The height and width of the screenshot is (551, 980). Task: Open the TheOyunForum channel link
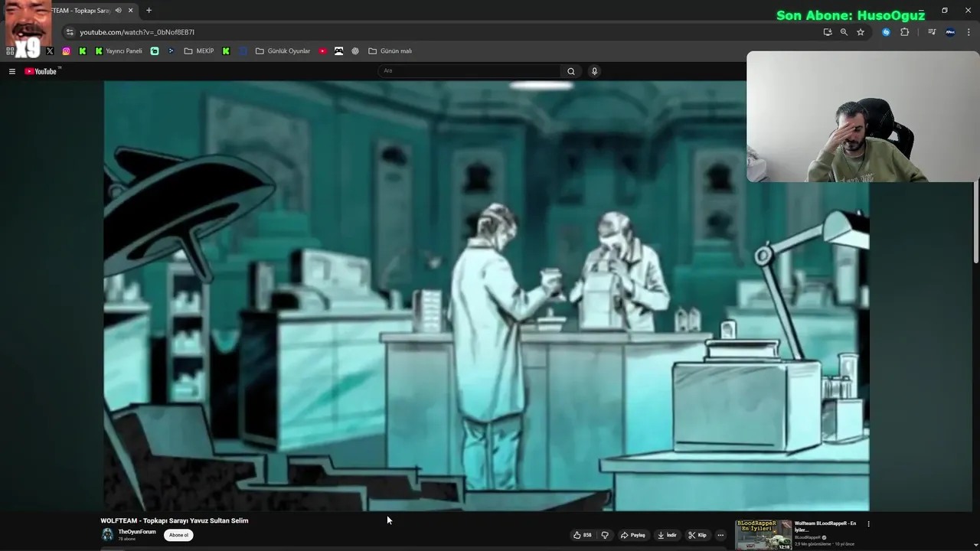(x=137, y=532)
